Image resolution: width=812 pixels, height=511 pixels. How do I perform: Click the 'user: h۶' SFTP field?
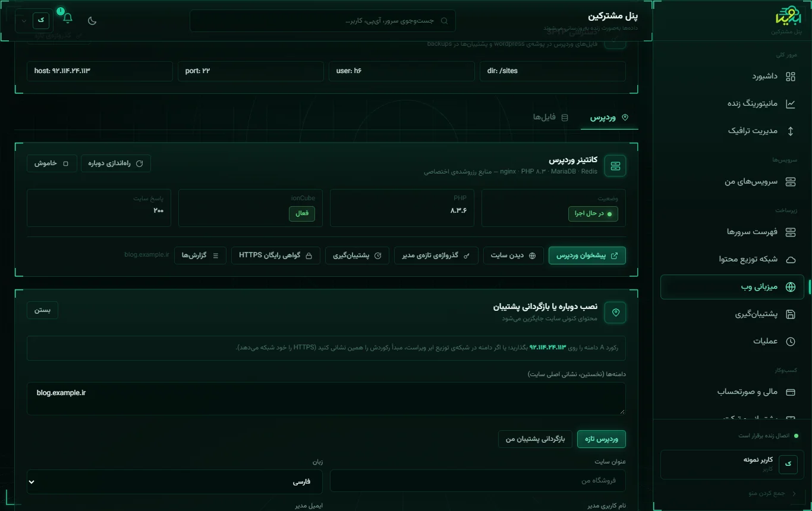(x=402, y=71)
